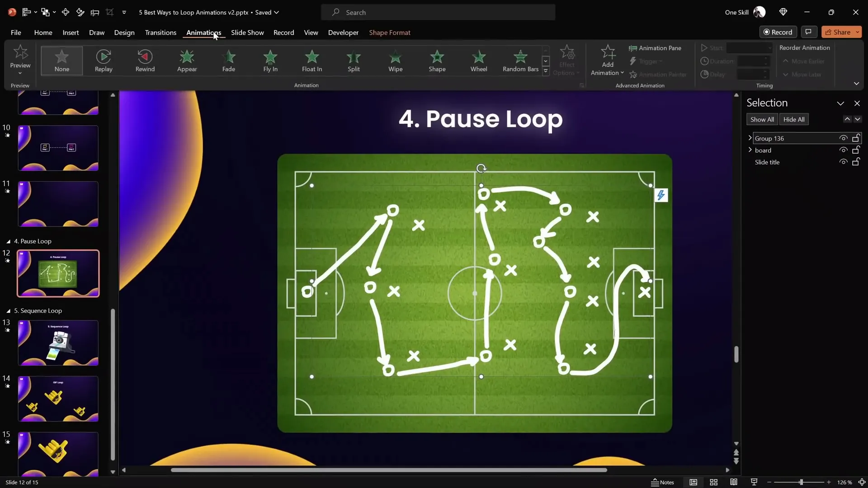868x488 pixels.
Task: Click the zoom slider handle
Action: (x=801, y=482)
